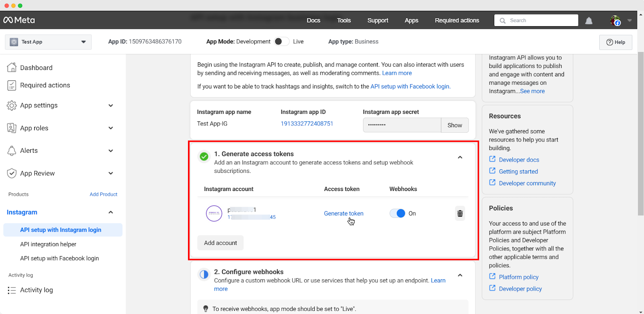
Task: Open Instagram app ID 1913332772408751 link
Action: point(307,123)
